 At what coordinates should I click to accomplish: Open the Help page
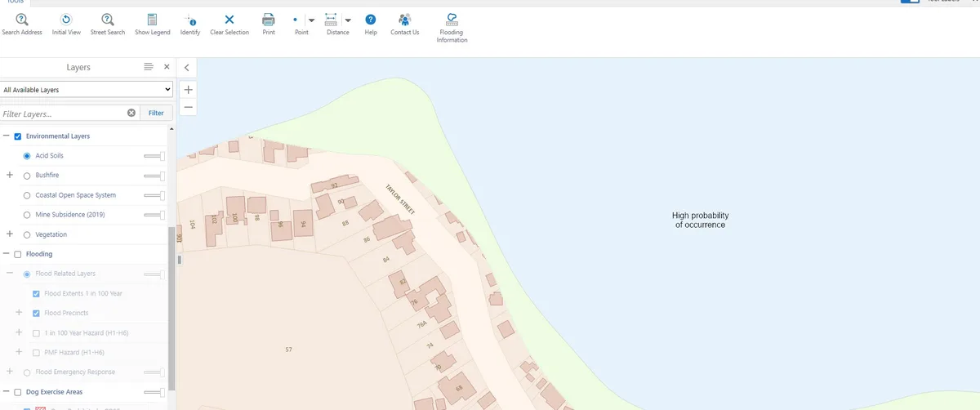click(x=371, y=24)
